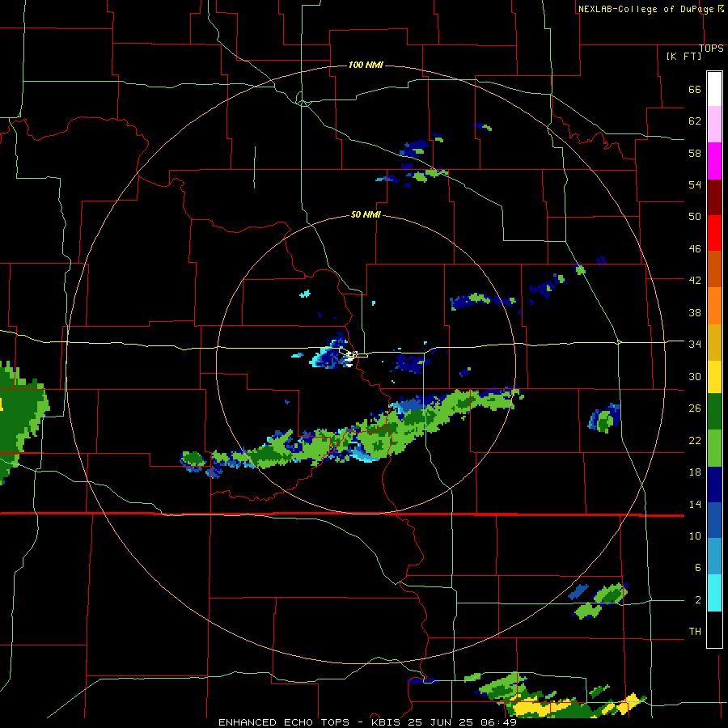Click the light green legend bar segment
Screen dimensions: 728x728
click(x=714, y=448)
